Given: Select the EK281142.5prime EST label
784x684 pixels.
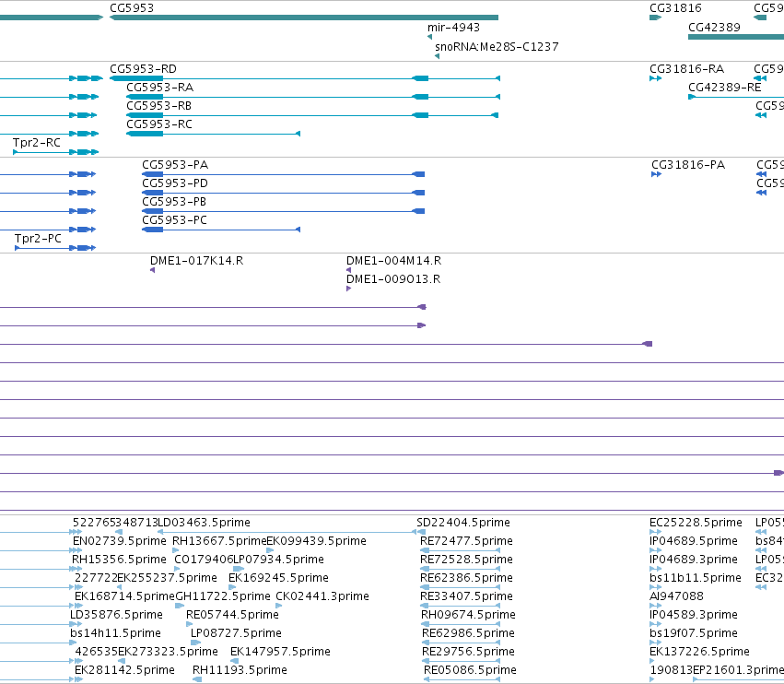Looking at the screenshot, I should pos(124,670).
